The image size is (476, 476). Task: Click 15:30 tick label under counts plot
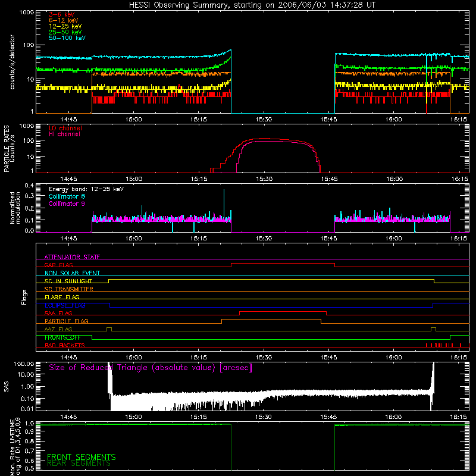tap(264, 120)
